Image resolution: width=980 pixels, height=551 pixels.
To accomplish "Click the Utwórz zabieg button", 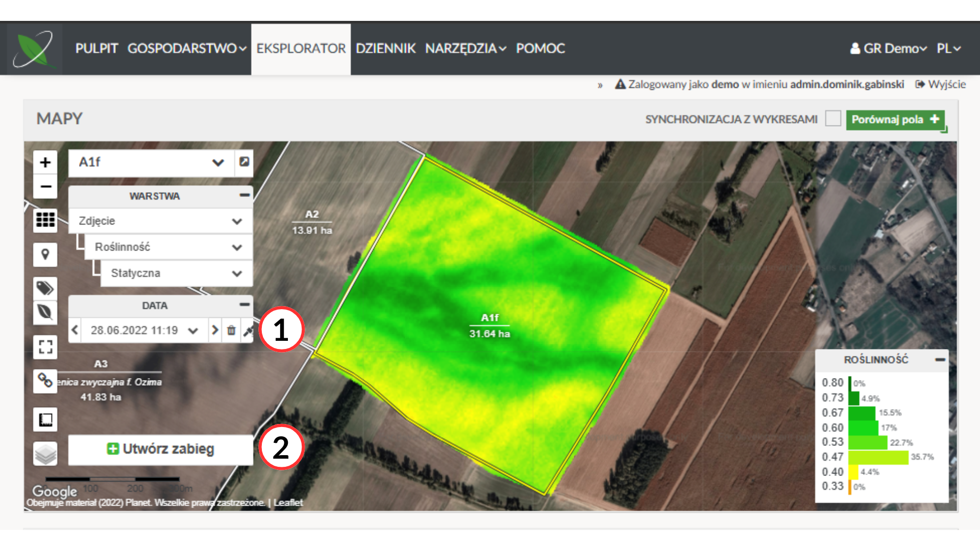I will [x=161, y=449].
